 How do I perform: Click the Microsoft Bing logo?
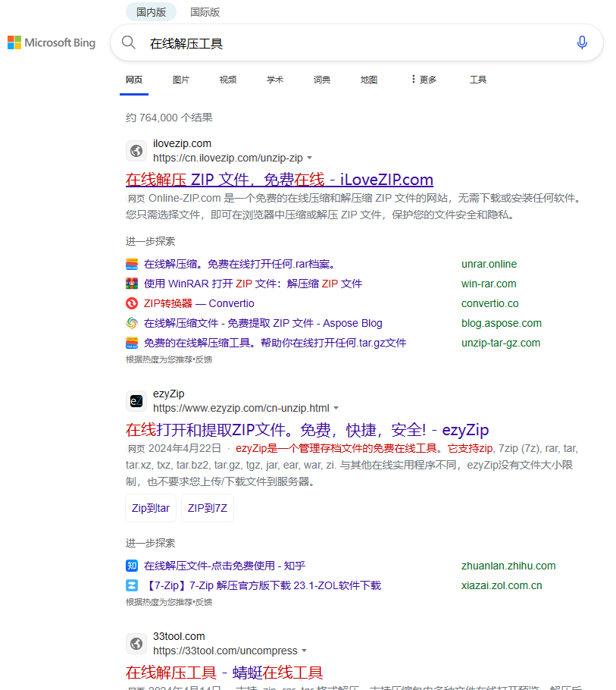pos(51,42)
